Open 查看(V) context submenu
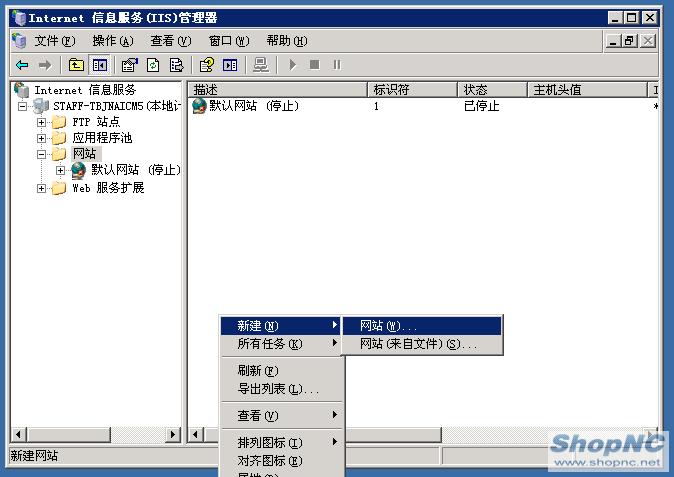 pos(281,416)
